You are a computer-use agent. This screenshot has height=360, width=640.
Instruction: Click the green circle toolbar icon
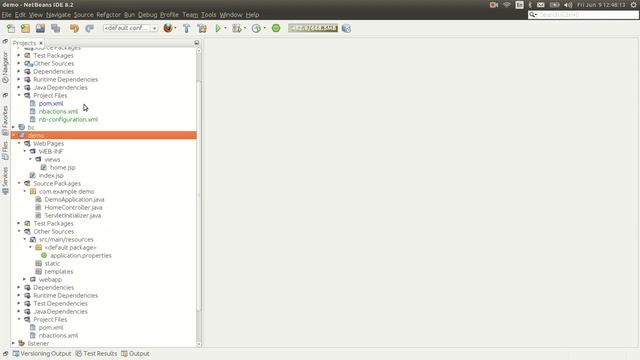276,28
